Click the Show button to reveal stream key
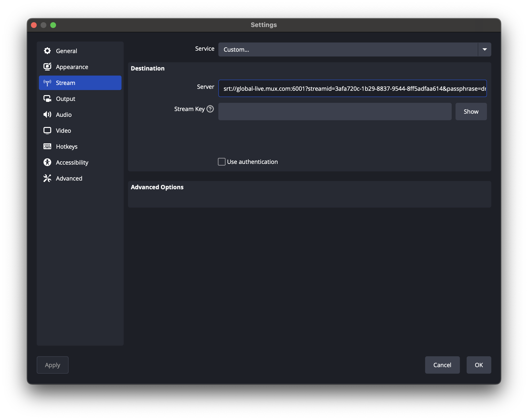The height and width of the screenshot is (420, 528). point(471,111)
